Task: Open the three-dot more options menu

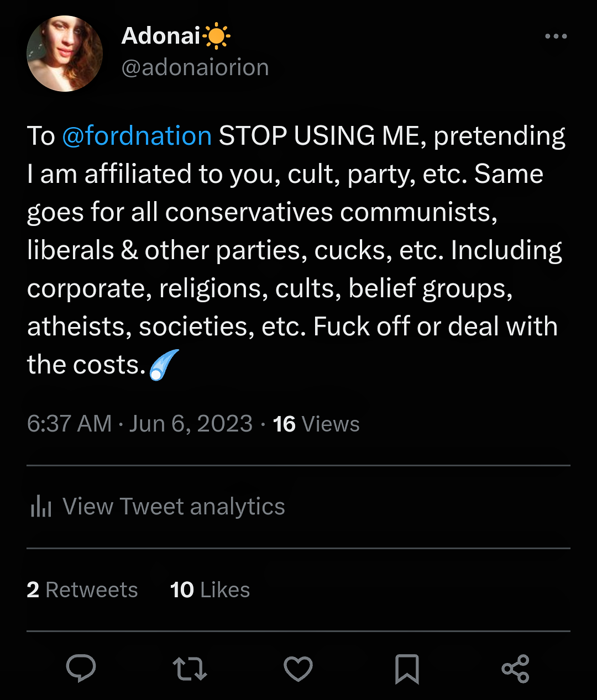Action: click(x=556, y=36)
